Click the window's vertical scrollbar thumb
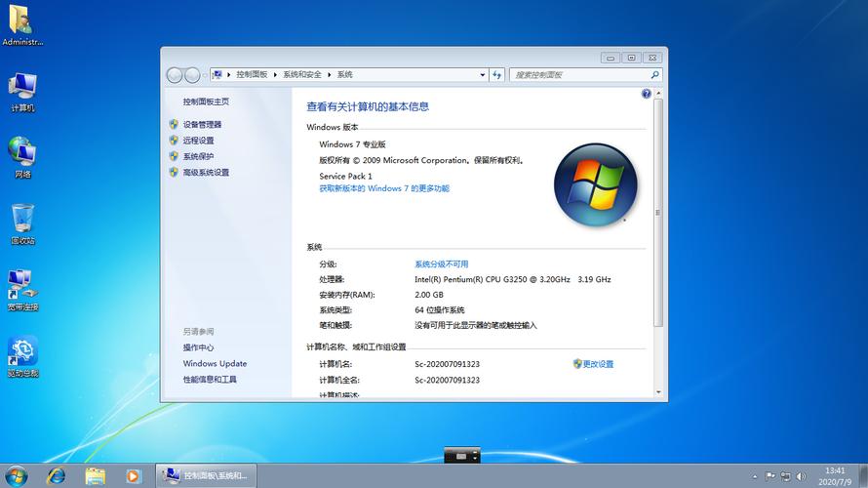Screen dimensions: 868x488 (x=658, y=213)
